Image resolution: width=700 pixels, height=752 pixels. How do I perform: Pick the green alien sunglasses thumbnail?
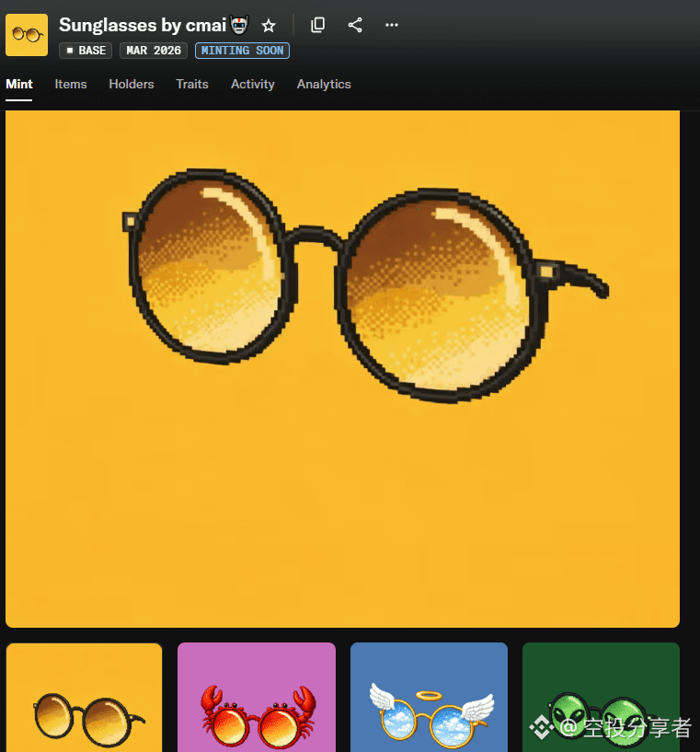pos(601,698)
